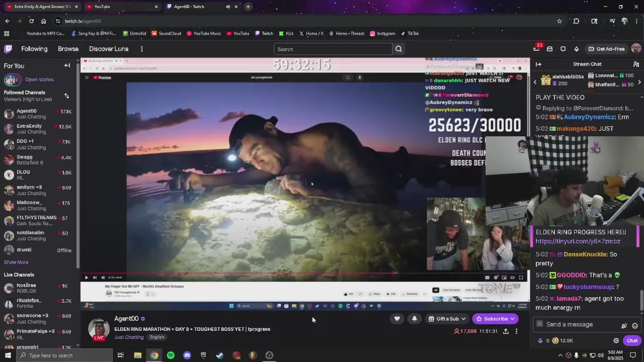Open the Twitch header more options menu
Viewport: 644px width, 362px height.
coord(142,49)
